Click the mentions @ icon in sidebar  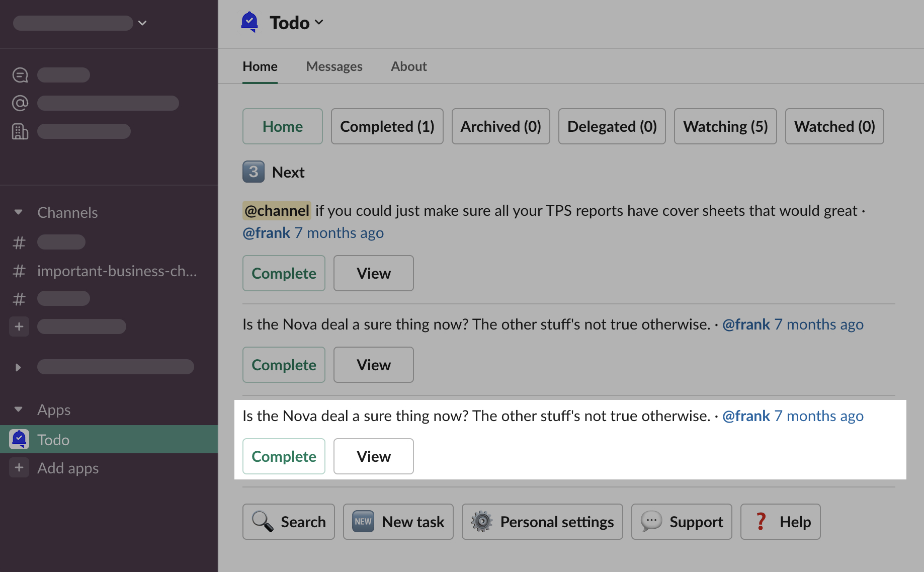click(20, 103)
